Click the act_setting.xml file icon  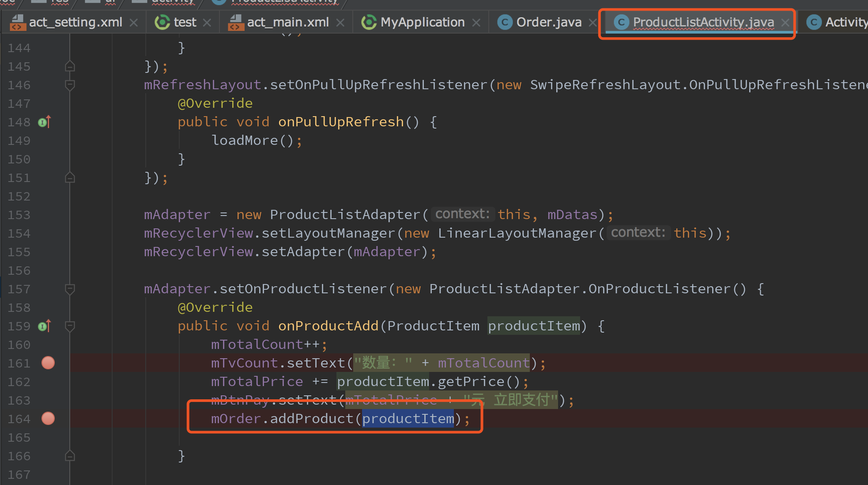click(x=17, y=22)
